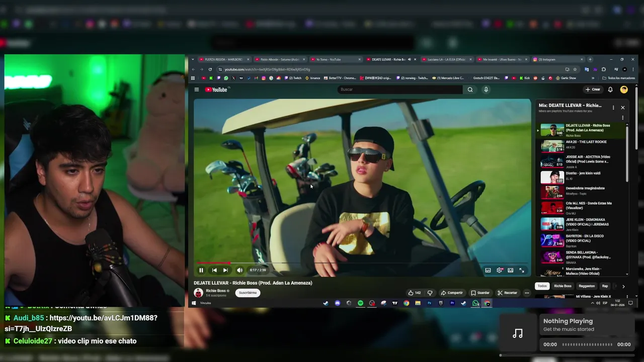
Task: Enter fullscreen video mode
Action: (x=522, y=270)
